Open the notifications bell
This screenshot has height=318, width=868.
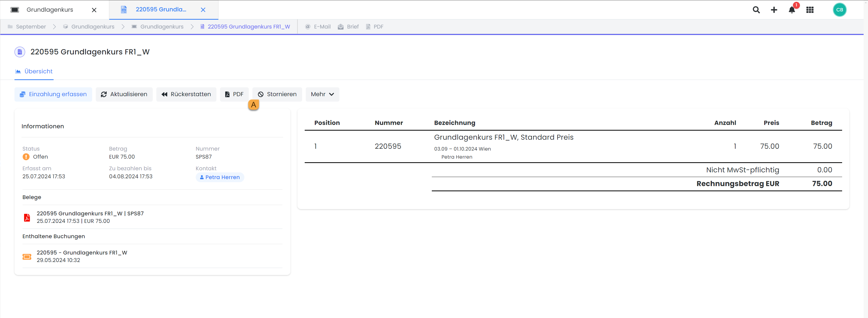click(x=792, y=10)
